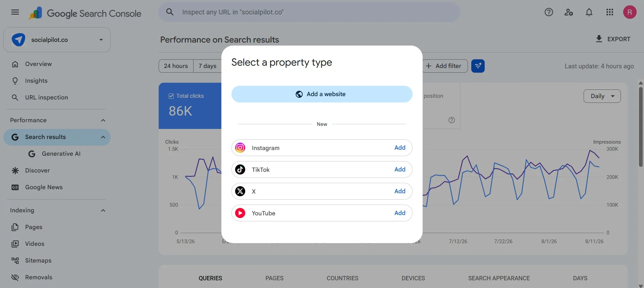
Task: Click the search magnifier icon
Action: tap(170, 12)
